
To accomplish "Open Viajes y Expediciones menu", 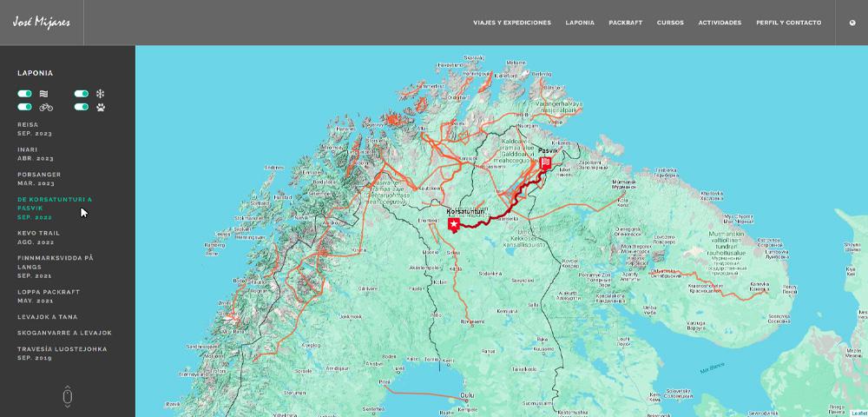I will click(512, 23).
